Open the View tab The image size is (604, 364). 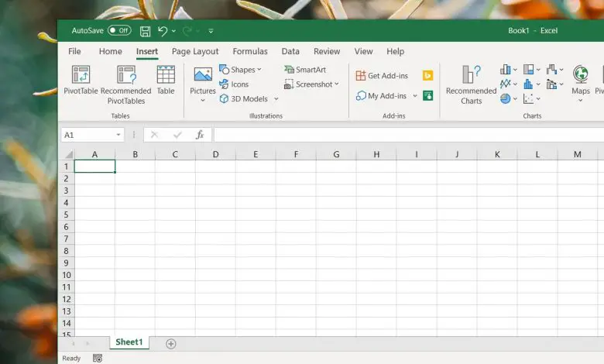coord(363,51)
